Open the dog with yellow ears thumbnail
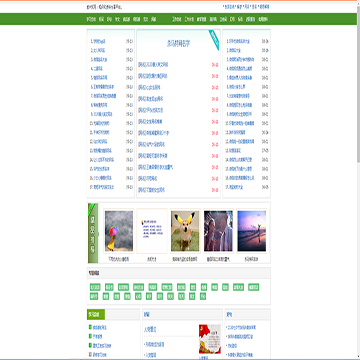The height and width of the screenshot is (360, 360). pos(185,231)
